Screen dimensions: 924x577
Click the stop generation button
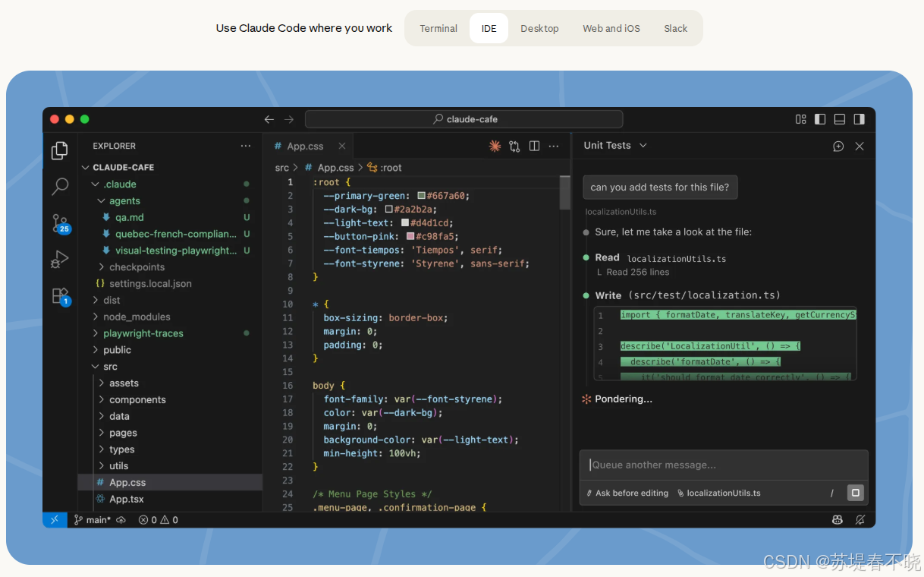856,493
